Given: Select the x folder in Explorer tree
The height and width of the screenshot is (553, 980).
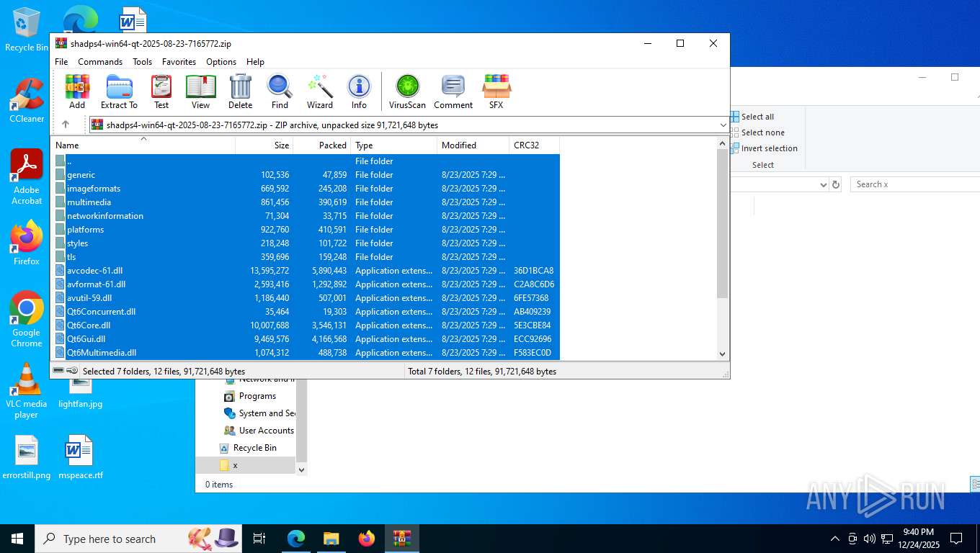Looking at the screenshot, I should click(x=245, y=465).
